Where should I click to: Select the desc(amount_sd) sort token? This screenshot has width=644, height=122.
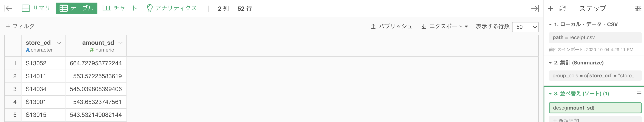tap(595, 108)
